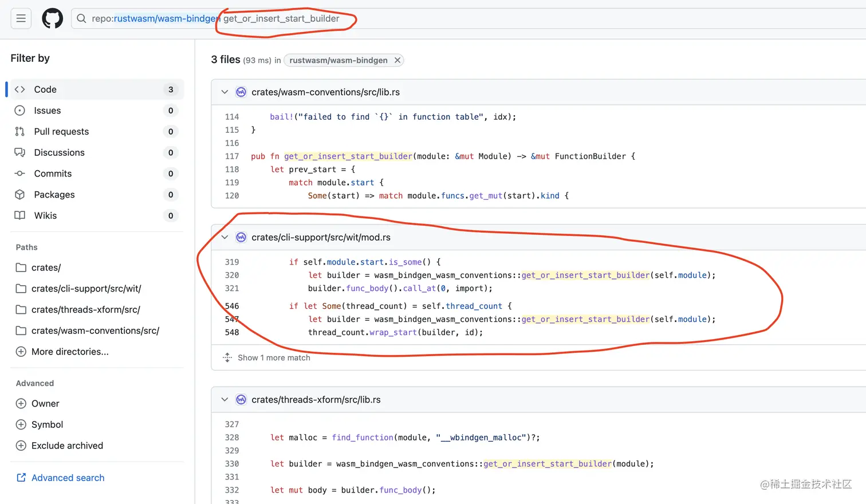Image resolution: width=866 pixels, height=504 pixels.
Task: Click external-link icon beside Advanced search
Action: click(21, 478)
